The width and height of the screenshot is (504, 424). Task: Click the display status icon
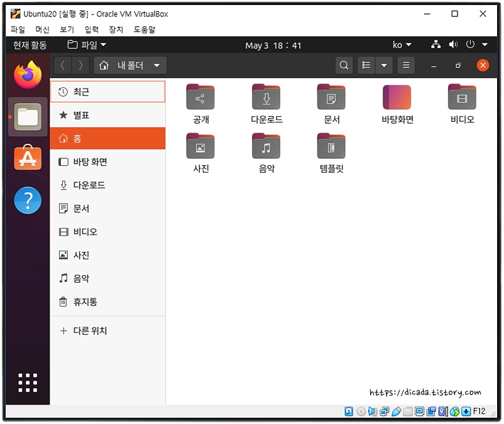(x=419, y=411)
